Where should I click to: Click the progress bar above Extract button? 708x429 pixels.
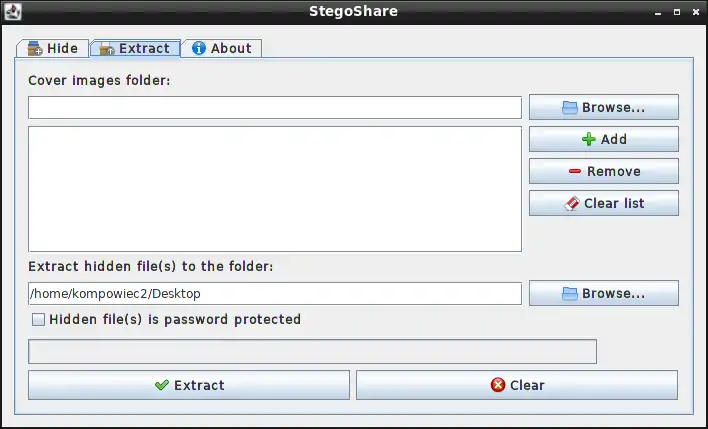point(312,351)
